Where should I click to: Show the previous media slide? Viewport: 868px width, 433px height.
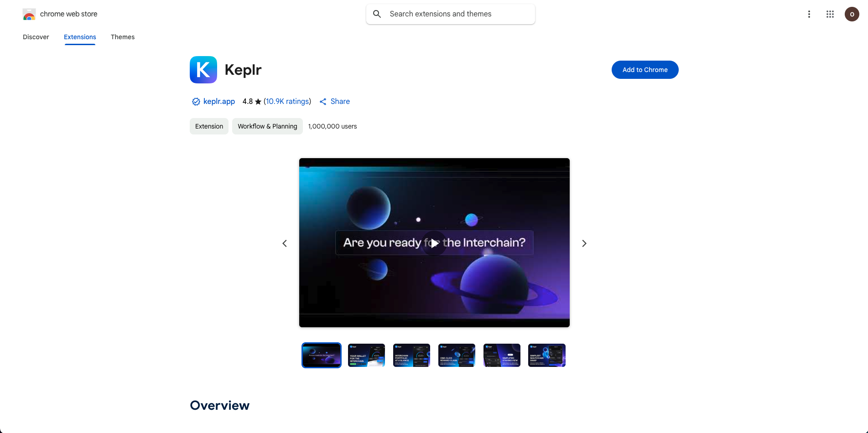(x=285, y=243)
